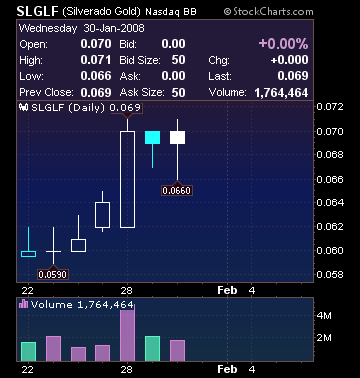Click the 28 date label under the price chart
This screenshot has width=360, height=378.
[127, 291]
